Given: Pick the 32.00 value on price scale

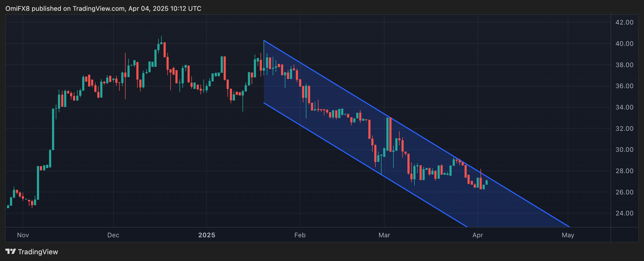Looking at the screenshot, I should [624, 129].
